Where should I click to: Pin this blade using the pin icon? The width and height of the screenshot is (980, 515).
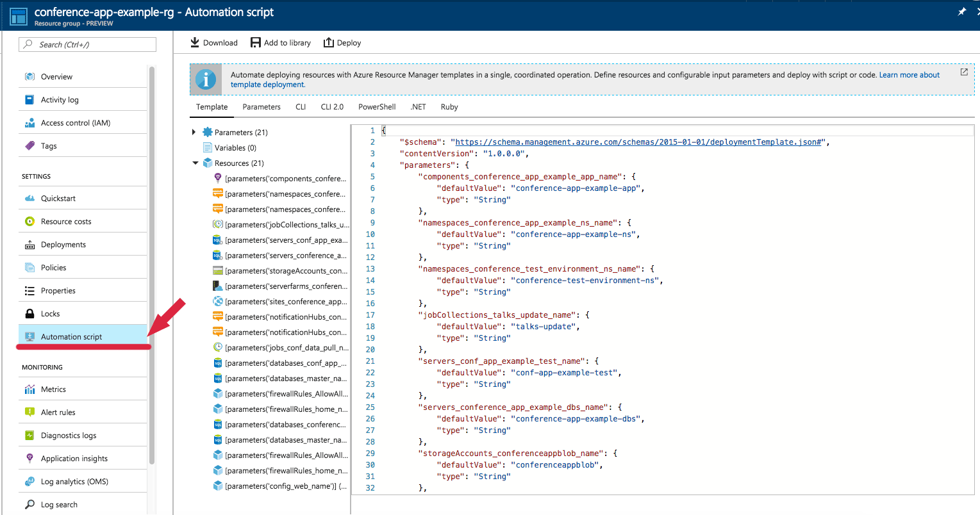[x=961, y=12]
